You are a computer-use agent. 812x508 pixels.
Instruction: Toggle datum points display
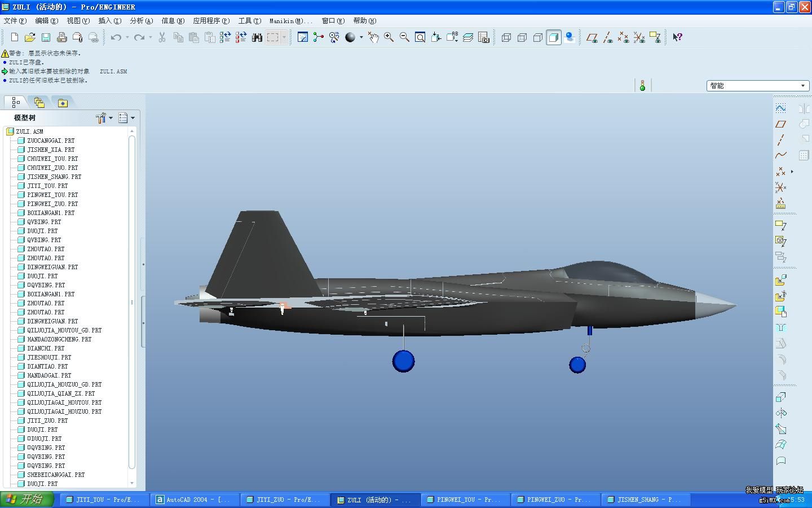(624, 37)
